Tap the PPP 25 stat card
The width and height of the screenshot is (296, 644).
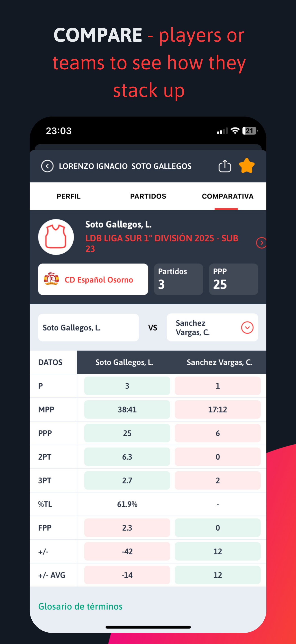pos(234,279)
